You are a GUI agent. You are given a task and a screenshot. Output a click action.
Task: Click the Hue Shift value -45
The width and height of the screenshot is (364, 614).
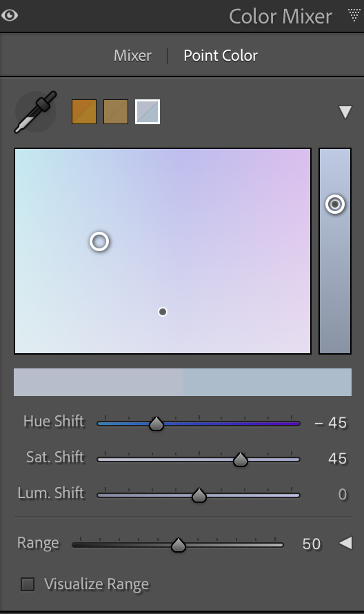tap(331, 423)
